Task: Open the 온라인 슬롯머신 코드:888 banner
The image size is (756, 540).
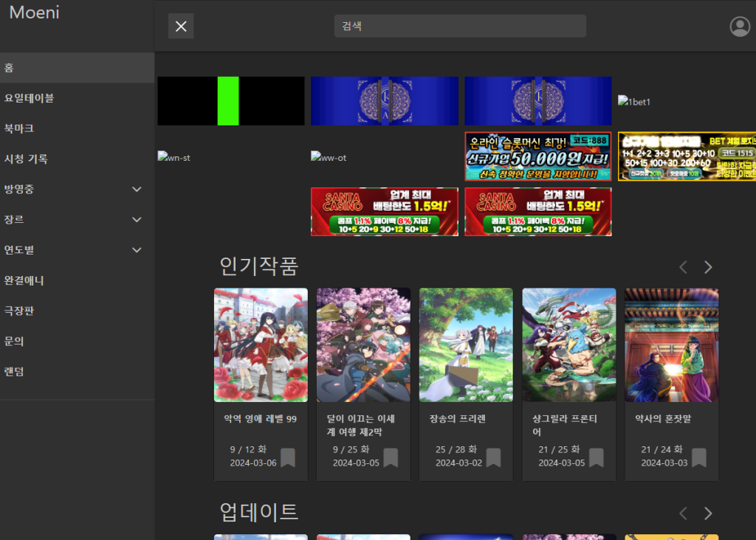Action: (538, 156)
